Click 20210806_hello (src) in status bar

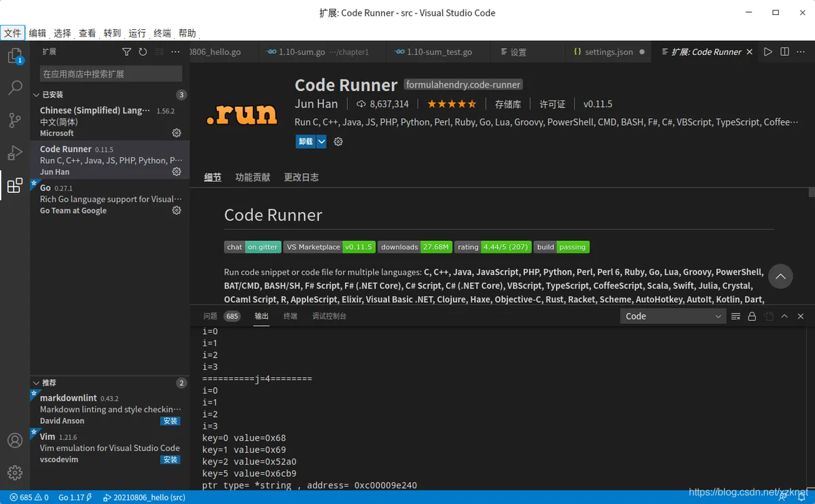(145, 497)
